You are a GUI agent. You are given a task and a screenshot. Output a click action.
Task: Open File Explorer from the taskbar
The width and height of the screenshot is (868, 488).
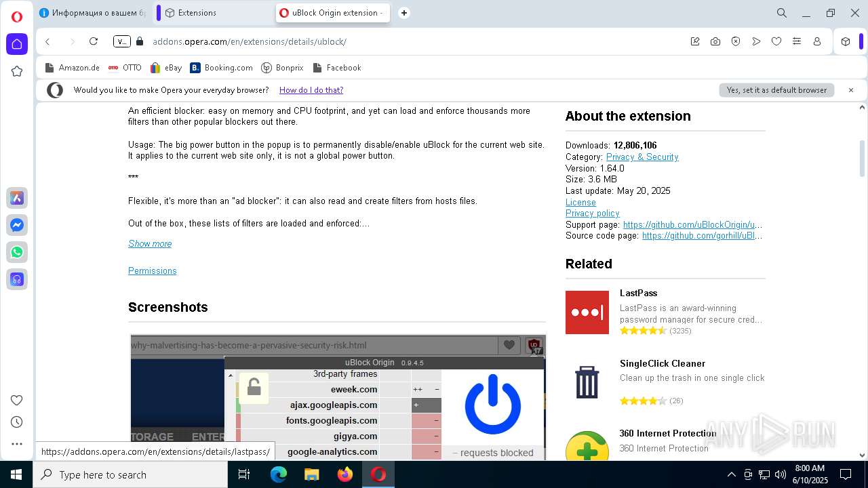coord(312,474)
